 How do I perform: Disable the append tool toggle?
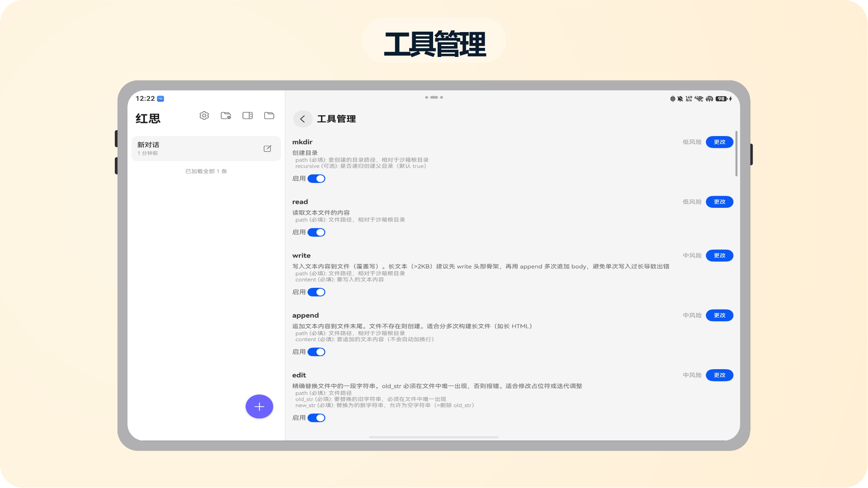point(316,352)
